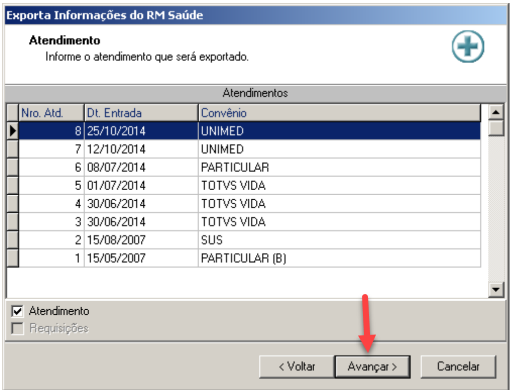Sort by Nro. Atd. column header
The height and width of the screenshot is (390, 510).
tap(51, 113)
